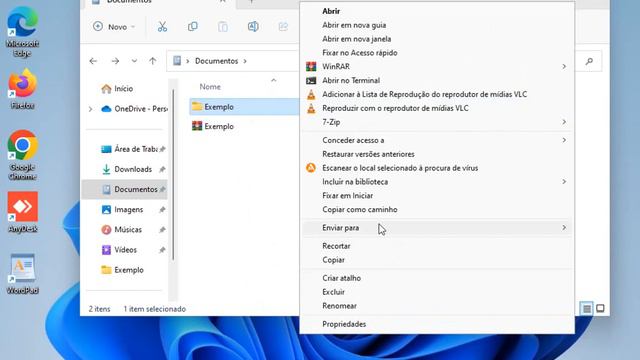The height and width of the screenshot is (360, 640).
Task: Unpin Músicas using its pin icon
Action: [162, 230]
